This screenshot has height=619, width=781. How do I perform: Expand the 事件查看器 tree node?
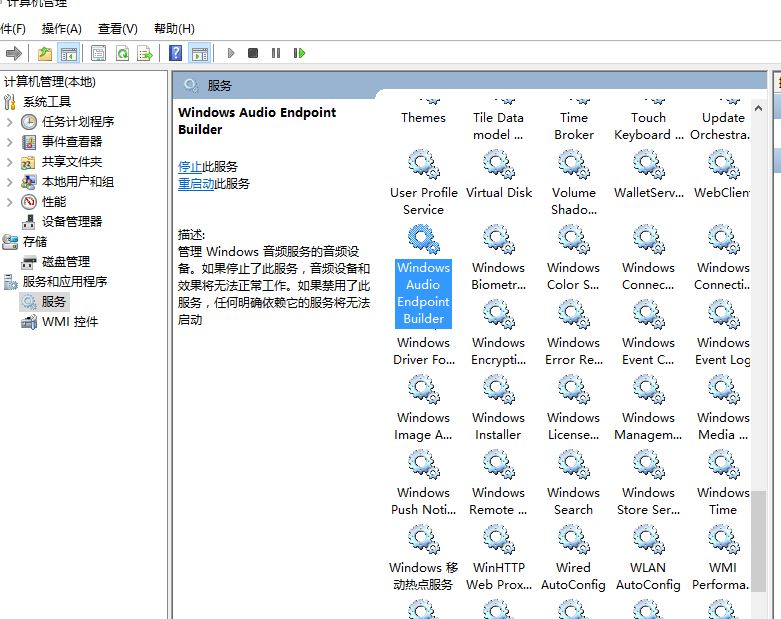(9, 142)
